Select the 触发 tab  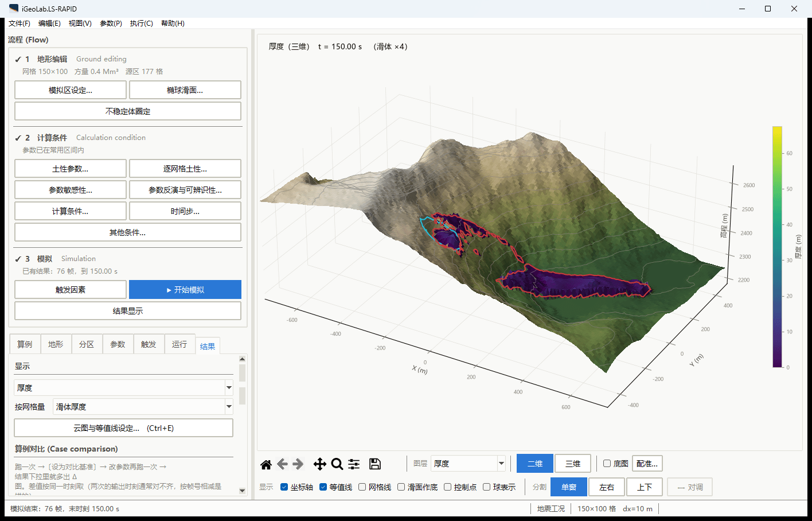149,344
